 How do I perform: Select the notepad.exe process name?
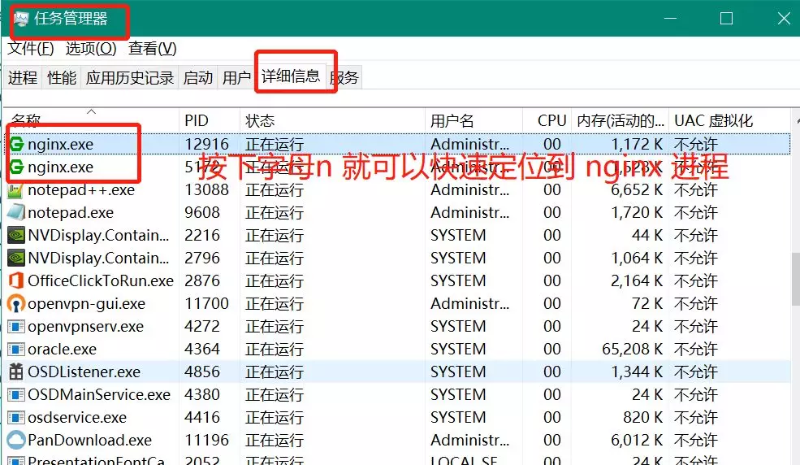click(x=71, y=212)
